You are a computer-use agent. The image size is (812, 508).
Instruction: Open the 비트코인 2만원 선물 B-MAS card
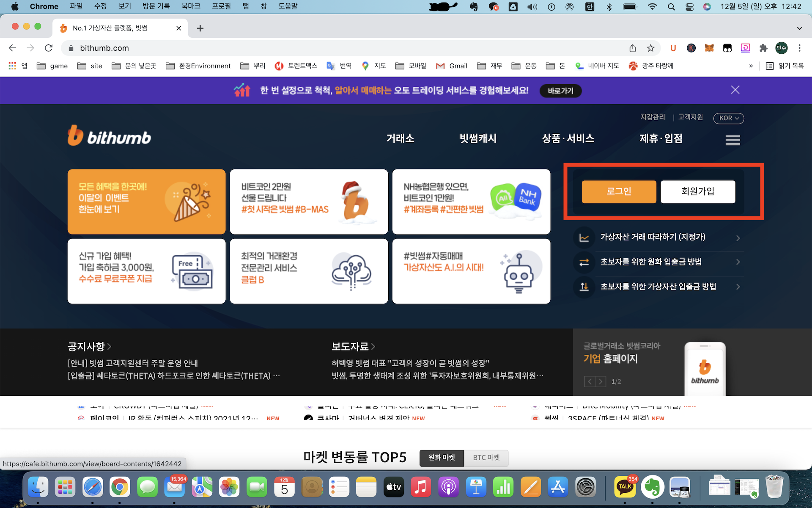309,202
